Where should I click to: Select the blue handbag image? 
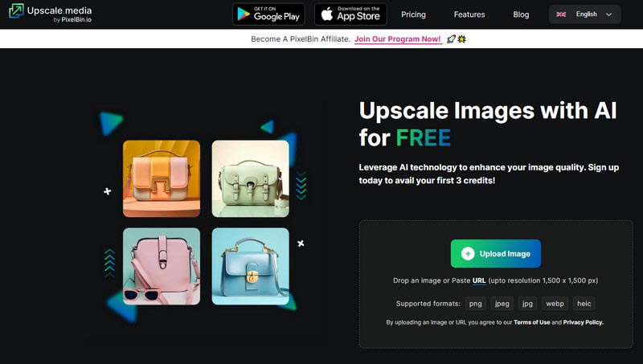[x=250, y=266]
